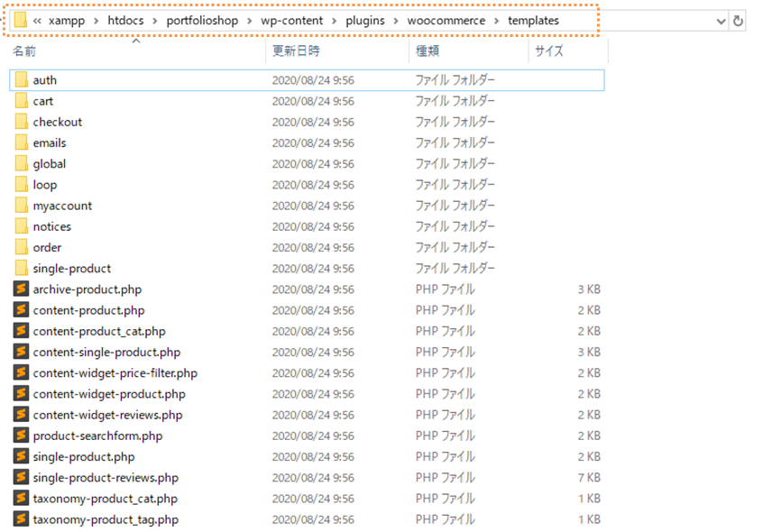Select the folder name checkout
Image resolution: width=772 pixels, height=532 pixels.
[57, 122]
